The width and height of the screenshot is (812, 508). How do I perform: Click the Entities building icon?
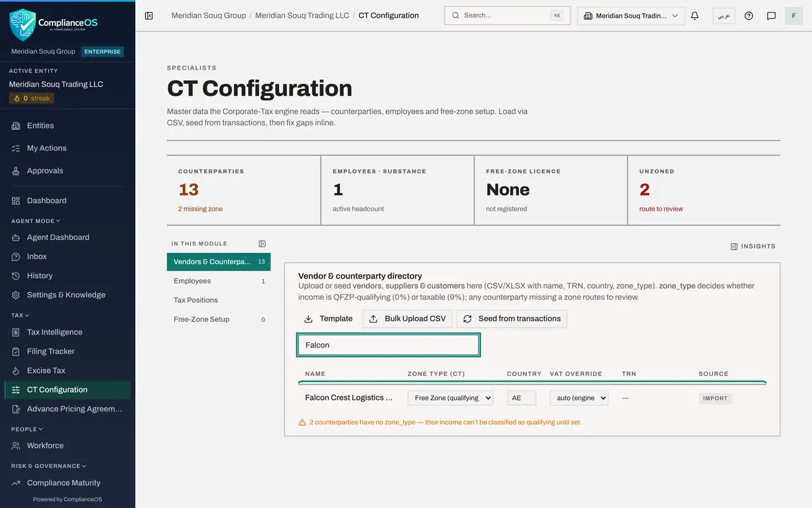pos(16,126)
